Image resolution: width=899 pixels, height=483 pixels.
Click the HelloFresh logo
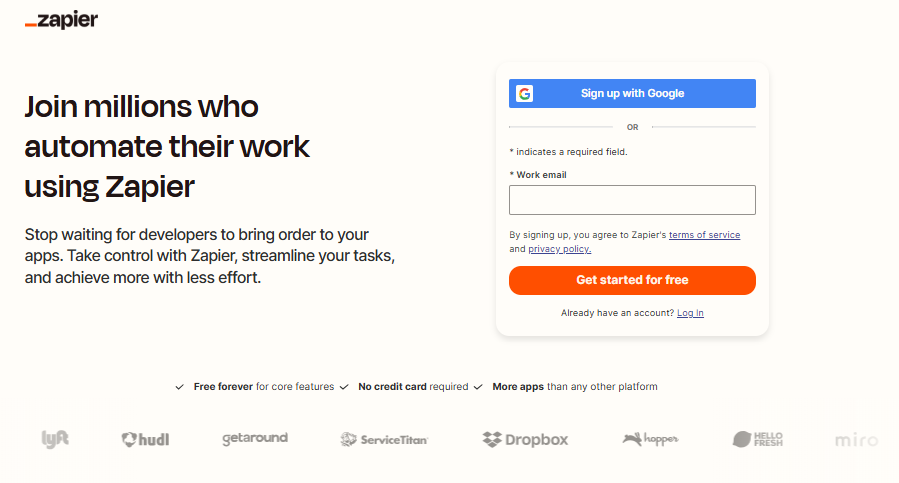click(757, 439)
